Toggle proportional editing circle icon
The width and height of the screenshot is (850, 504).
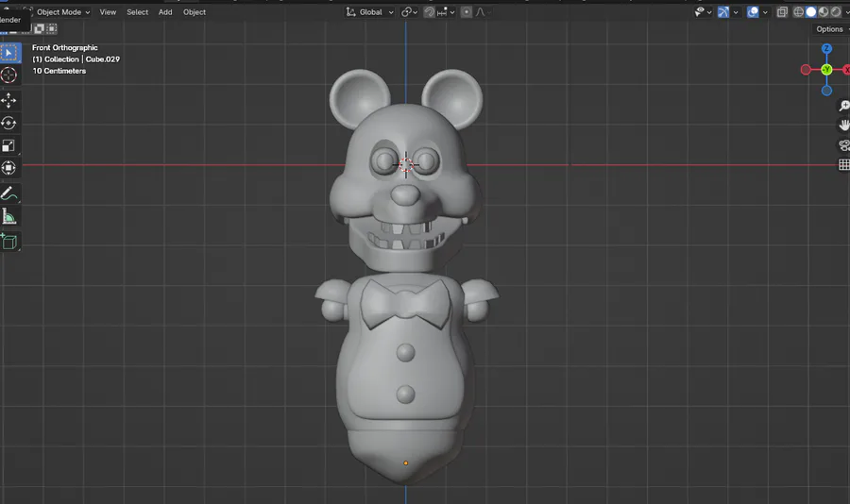(467, 12)
